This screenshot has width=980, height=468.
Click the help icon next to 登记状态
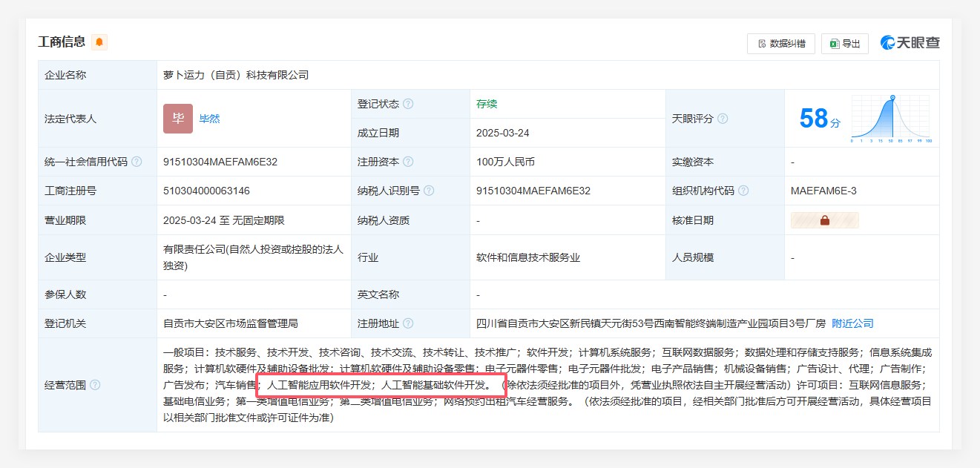tap(408, 104)
